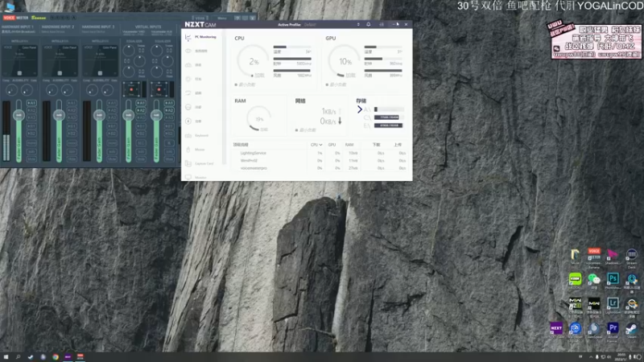This screenshot has height=362, width=644.
Task: Toggle A2 bus on Hardware Input 1
Action: click(x=31, y=110)
